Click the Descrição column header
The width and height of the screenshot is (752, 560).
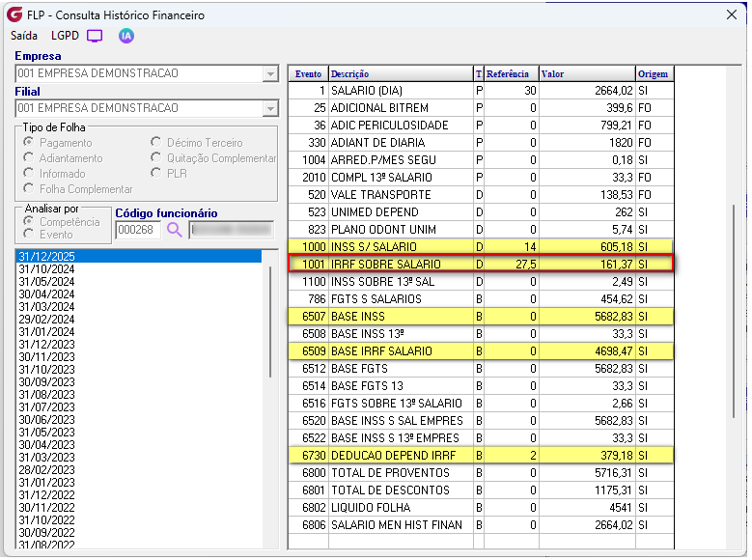pos(401,74)
